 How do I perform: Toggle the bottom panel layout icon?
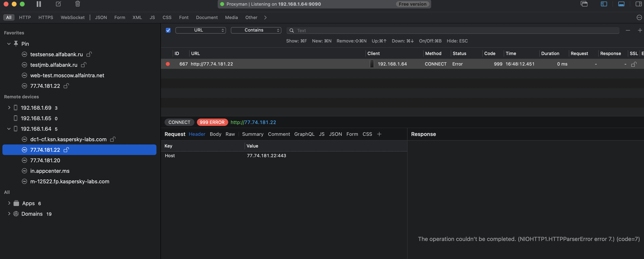point(621,4)
